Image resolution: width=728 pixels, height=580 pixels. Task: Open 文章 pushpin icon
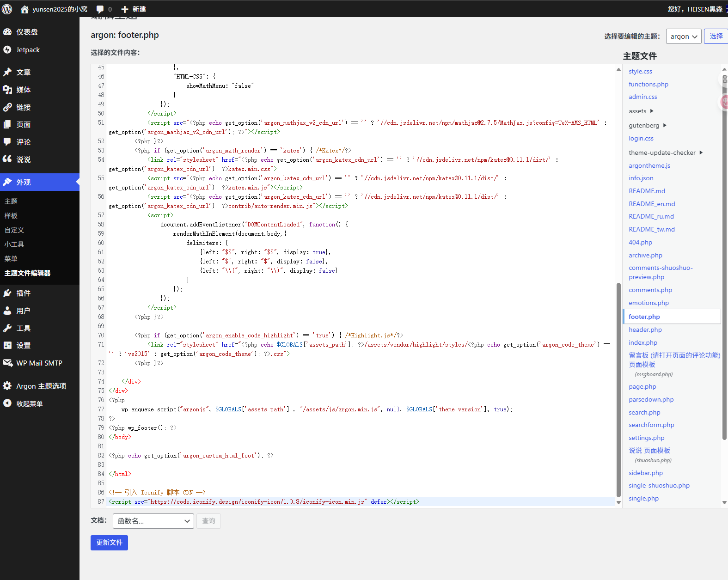(7, 72)
